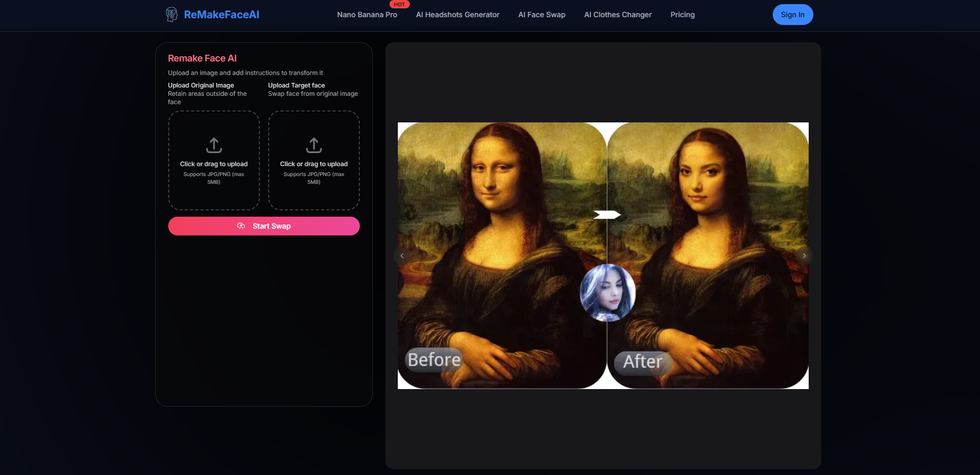The width and height of the screenshot is (980, 475).
Task: Open the AI Clothes Changer menu item
Action: tap(618, 15)
